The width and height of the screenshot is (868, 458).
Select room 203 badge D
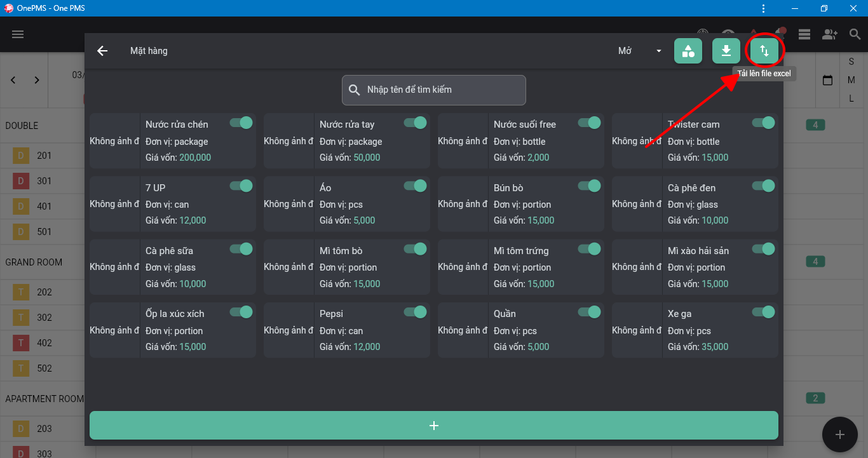click(20, 429)
